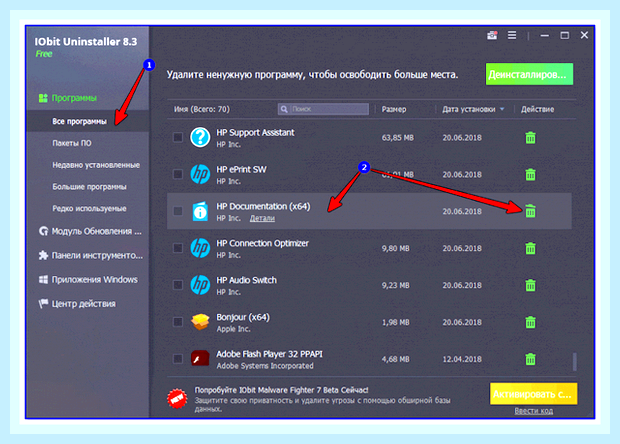
Task: Click the Bonjour package icon
Action: click(200, 322)
